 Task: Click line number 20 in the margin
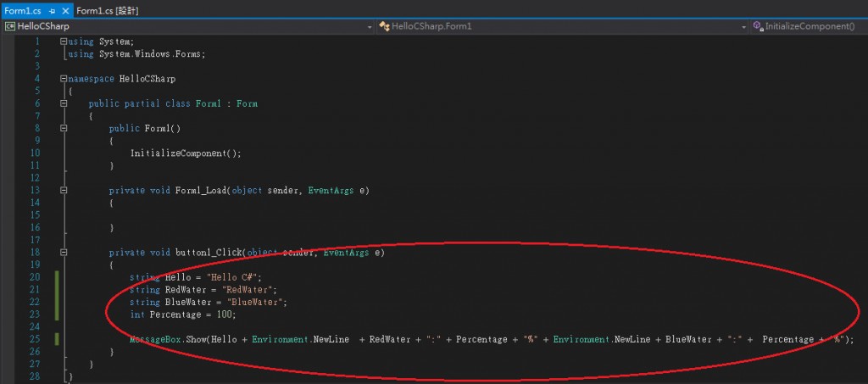pyautogui.click(x=34, y=277)
